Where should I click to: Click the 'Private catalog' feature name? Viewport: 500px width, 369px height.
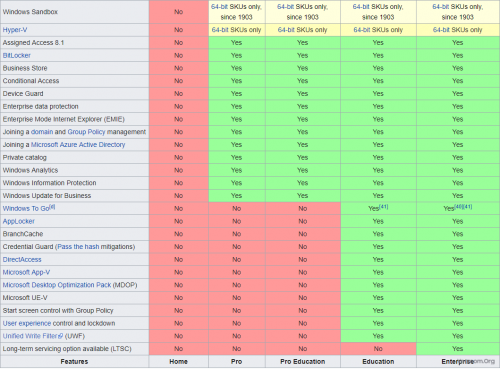[25, 158]
